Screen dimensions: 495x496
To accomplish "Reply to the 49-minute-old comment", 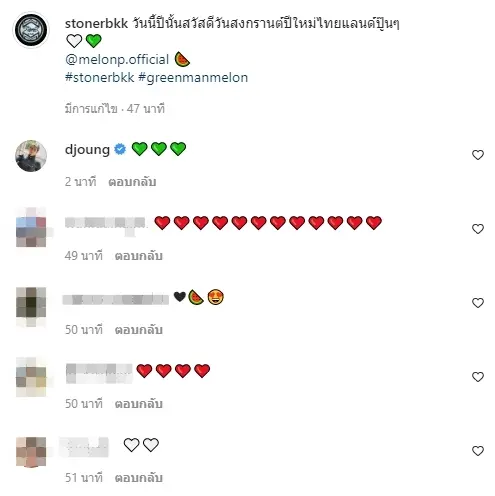I will click(139, 256).
